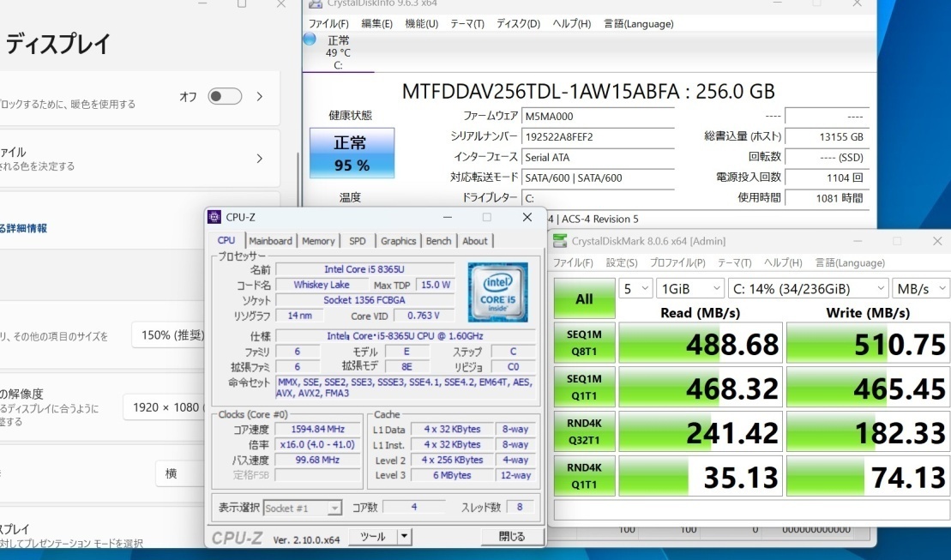The width and height of the screenshot is (951, 560).
Task: Click the serial number field 192522A8FEF2
Action: pos(598,136)
